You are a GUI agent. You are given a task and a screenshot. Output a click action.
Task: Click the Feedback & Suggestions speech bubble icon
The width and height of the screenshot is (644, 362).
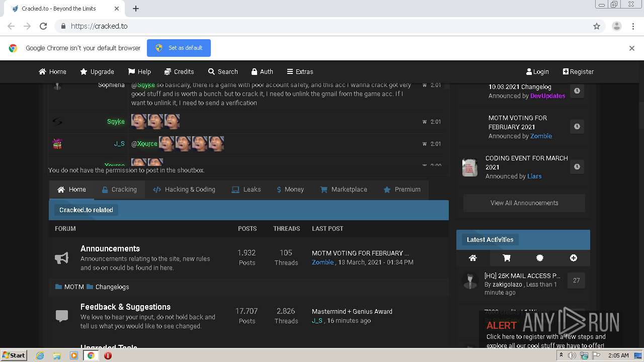click(61, 316)
